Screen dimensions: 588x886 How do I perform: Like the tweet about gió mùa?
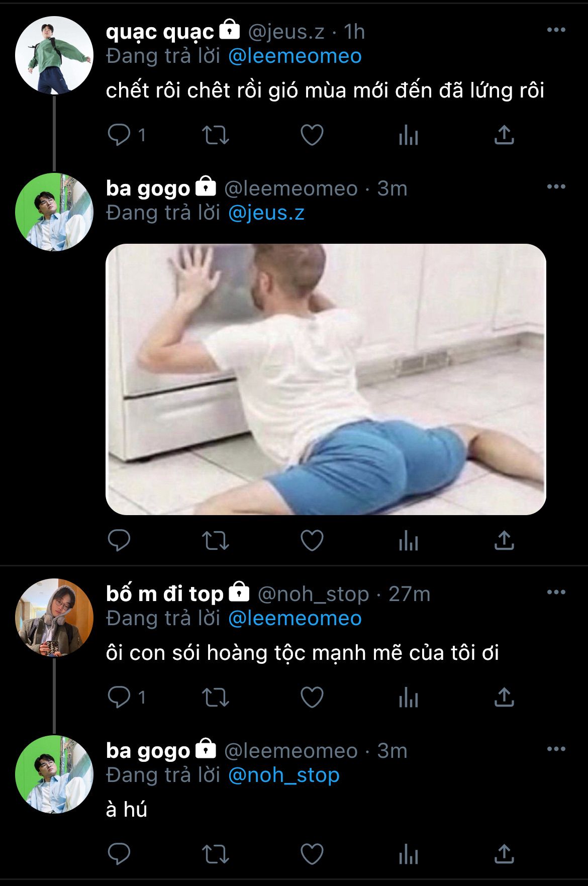coord(312,135)
